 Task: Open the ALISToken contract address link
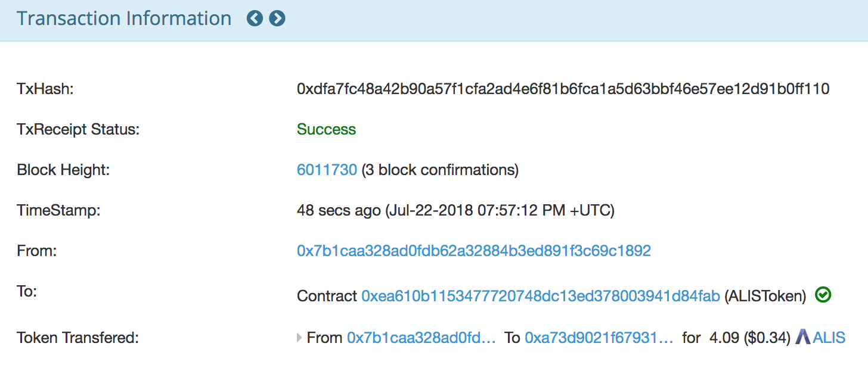(x=541, y=295)
